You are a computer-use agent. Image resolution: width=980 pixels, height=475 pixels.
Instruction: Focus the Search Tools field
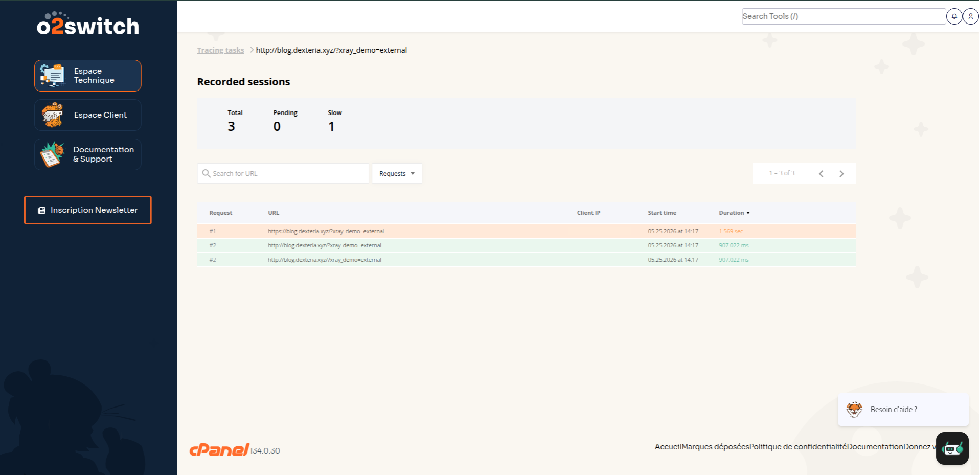[x=844, y=16]
